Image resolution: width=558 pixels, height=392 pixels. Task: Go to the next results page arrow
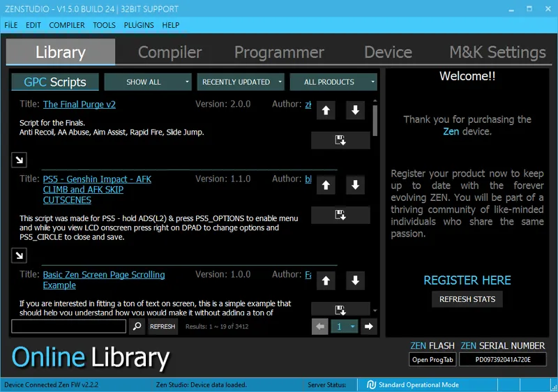(x=369, y=326)
